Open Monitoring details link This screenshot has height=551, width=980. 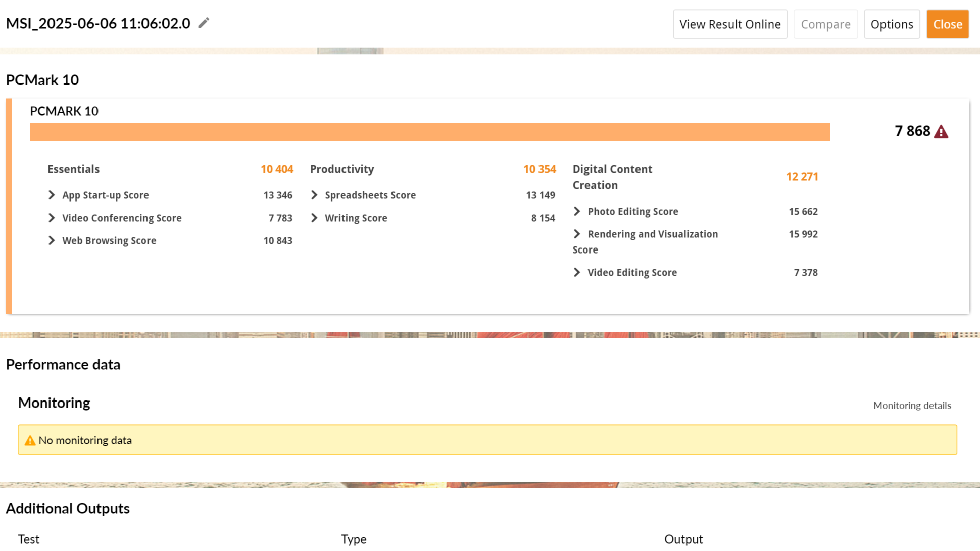click(912, 406)
